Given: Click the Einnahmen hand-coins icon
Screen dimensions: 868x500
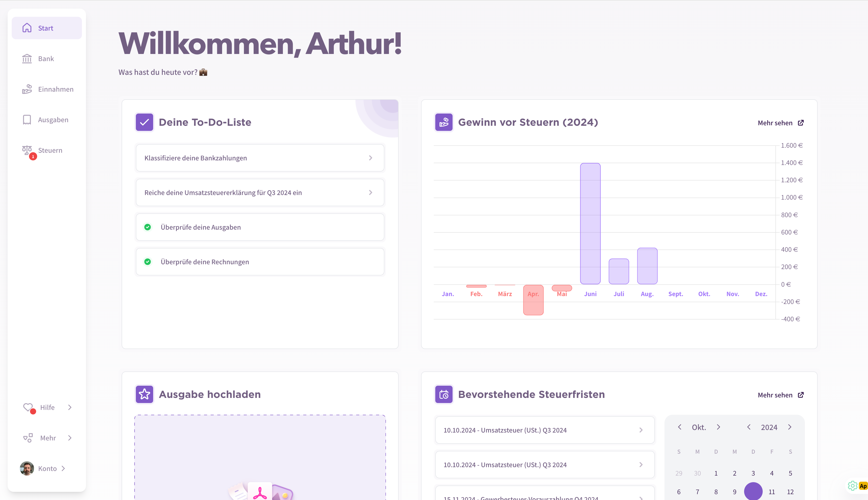Looking at the screenshot, I should pyautogui.click(x=27, y=89).
